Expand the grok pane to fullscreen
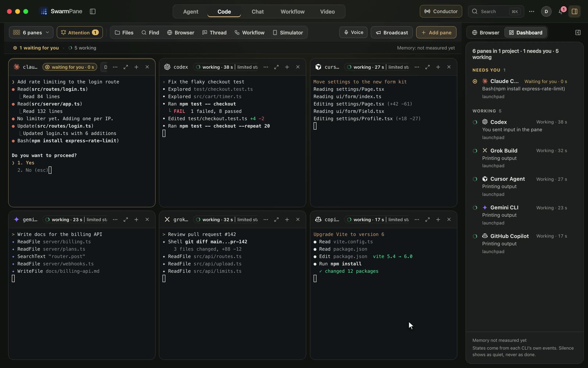The image size is (588, 368). click(276, 219)
